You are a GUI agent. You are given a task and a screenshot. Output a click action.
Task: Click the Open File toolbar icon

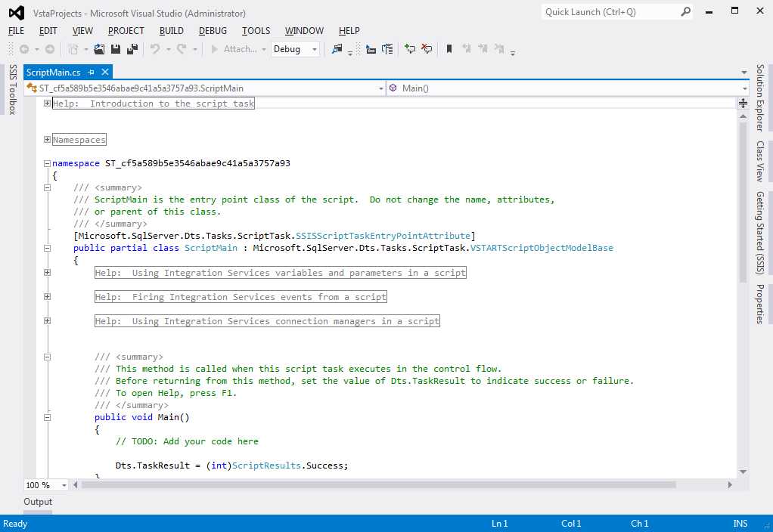point(99,49)
